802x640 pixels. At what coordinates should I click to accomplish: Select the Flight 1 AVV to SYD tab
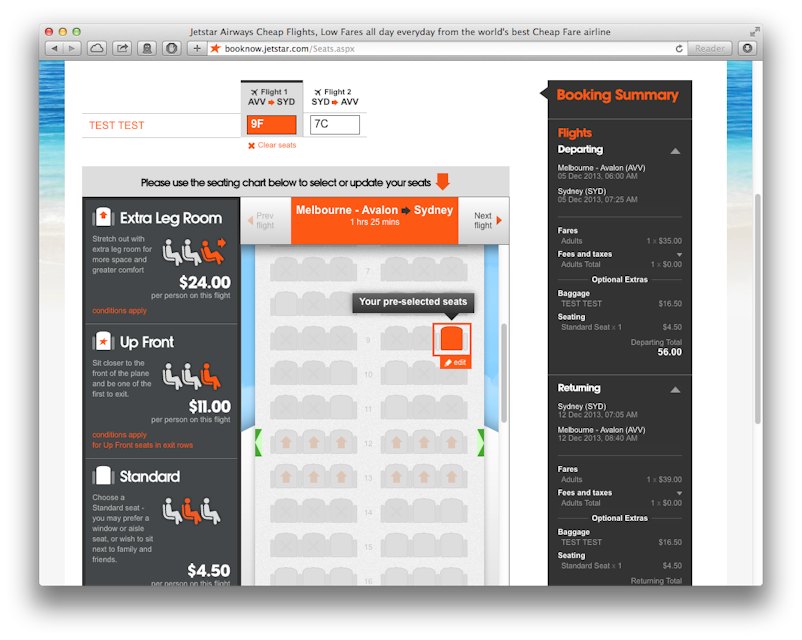pos(272,97)
